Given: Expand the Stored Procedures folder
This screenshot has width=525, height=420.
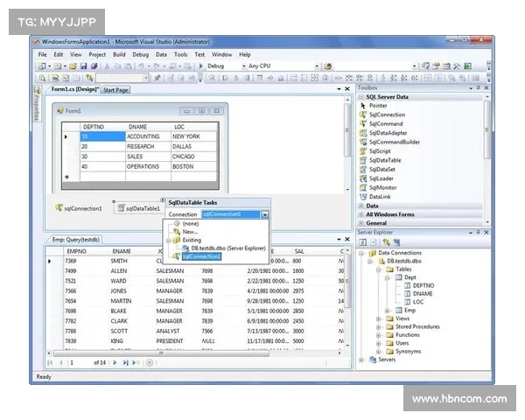Looking at the screenshot, I should pyautogui.click(x=378, y=327).
